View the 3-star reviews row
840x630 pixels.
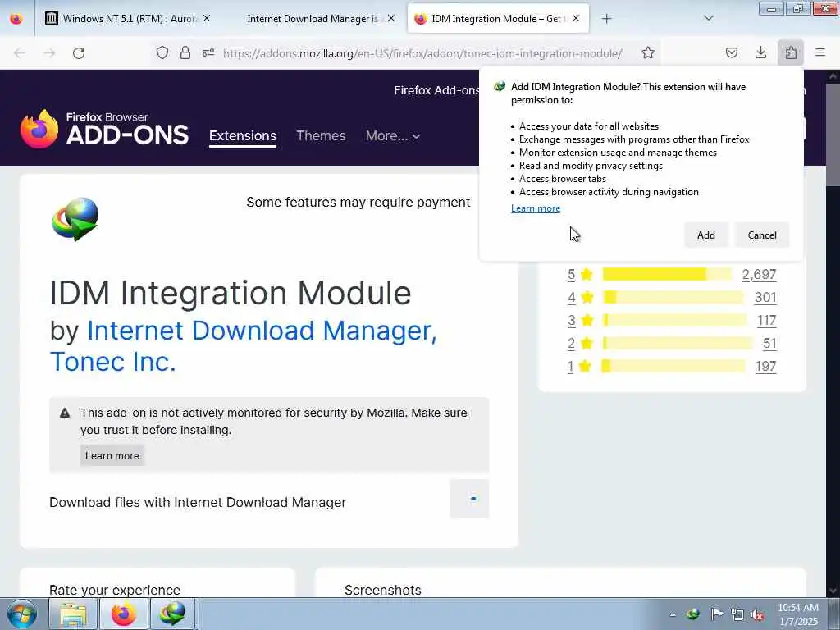pos(672,321)
